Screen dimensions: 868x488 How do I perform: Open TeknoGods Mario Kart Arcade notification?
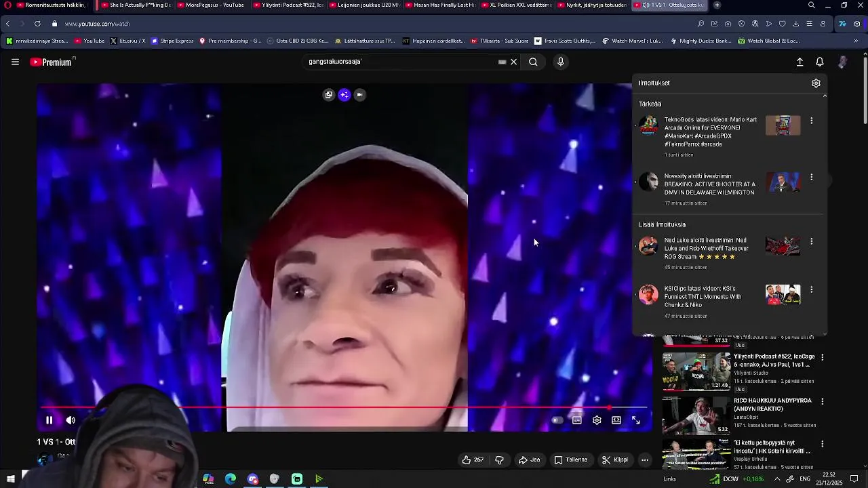(711, 132)
